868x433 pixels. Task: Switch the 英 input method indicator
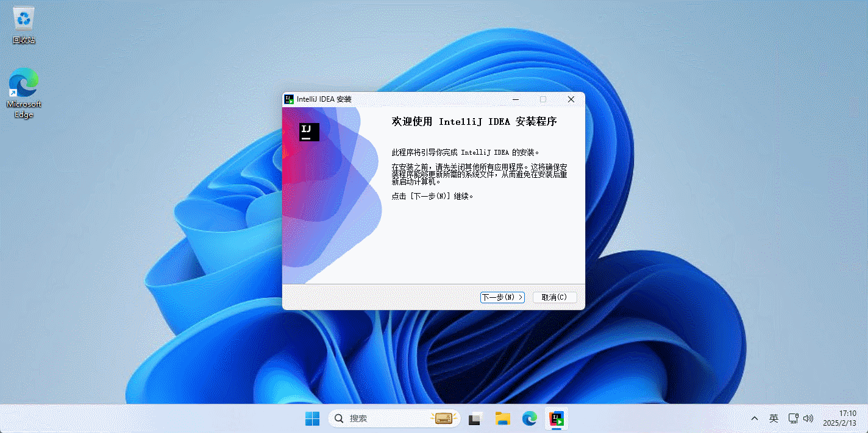click(x=774, y=418)
